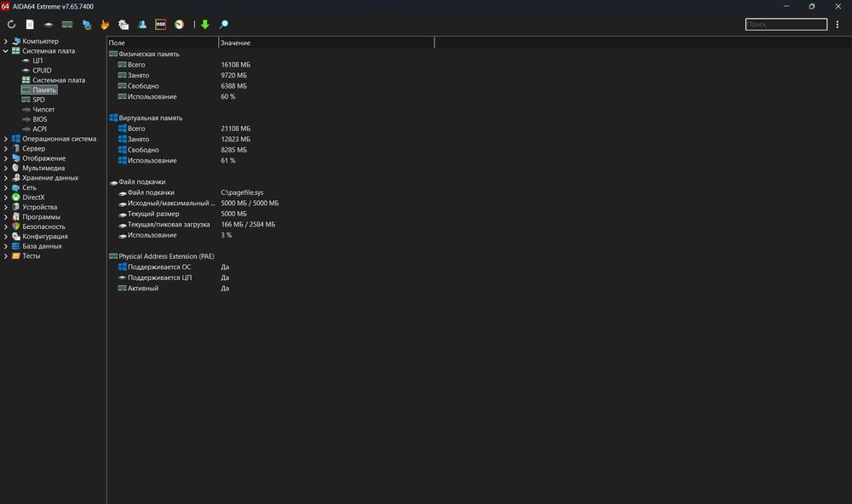Open the Чипсет tree item
Screen dimensions: 852x504
[43, 110]
